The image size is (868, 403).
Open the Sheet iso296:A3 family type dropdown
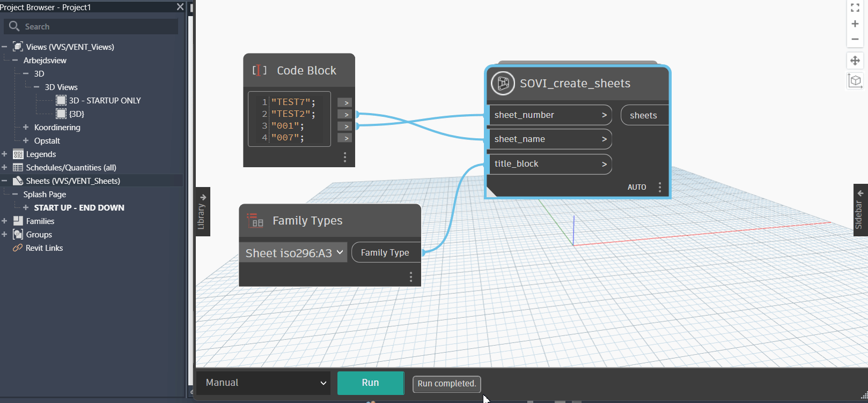pos(293,253)
